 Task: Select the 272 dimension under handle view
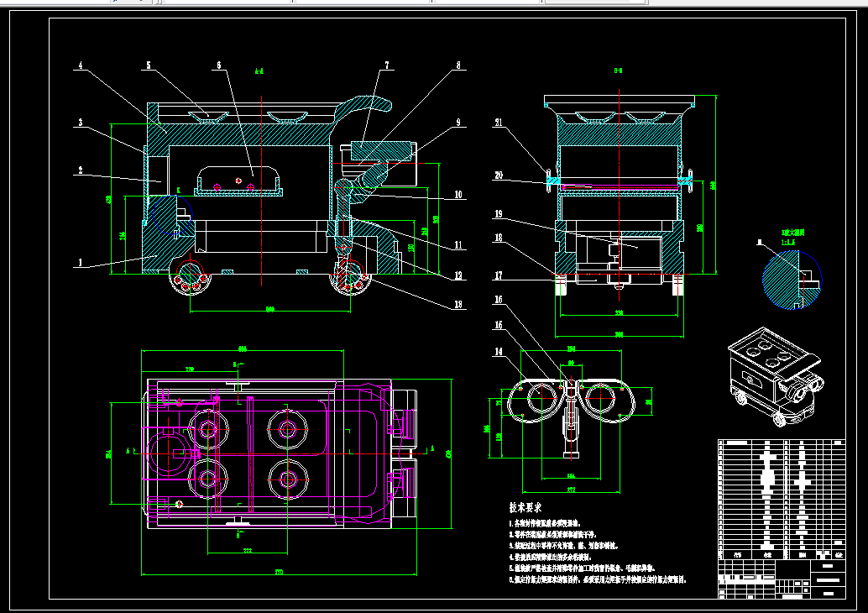coord(572,490)
